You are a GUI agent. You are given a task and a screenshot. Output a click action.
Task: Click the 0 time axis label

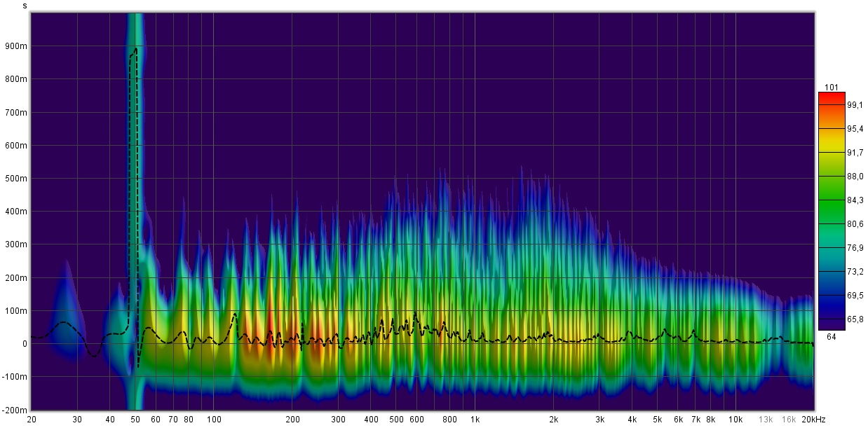(25, 344)
